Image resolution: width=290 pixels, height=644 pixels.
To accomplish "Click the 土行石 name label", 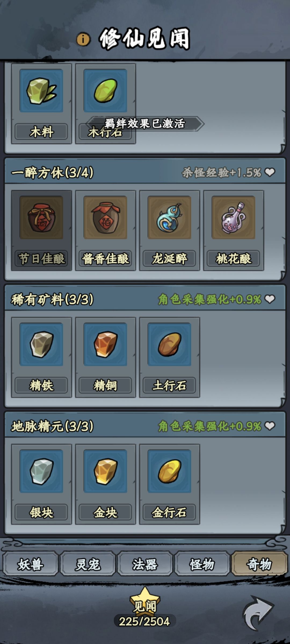I will 169,385.
